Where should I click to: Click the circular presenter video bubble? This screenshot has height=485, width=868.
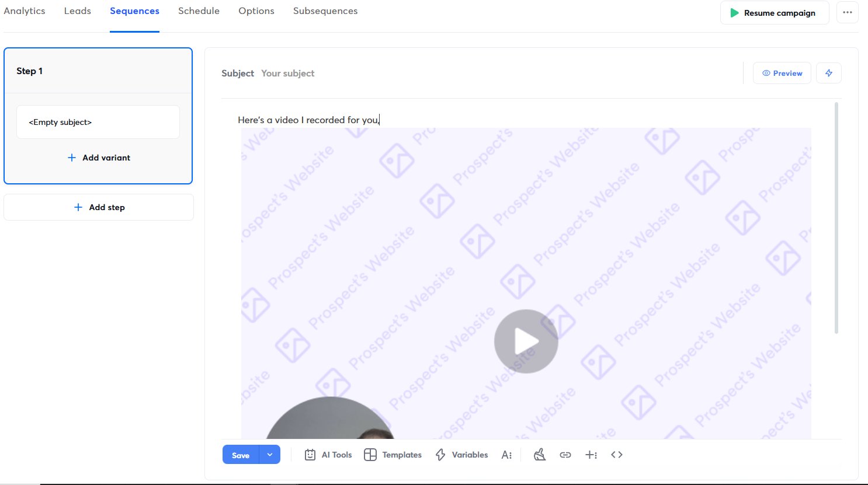(x=330, y=418)
